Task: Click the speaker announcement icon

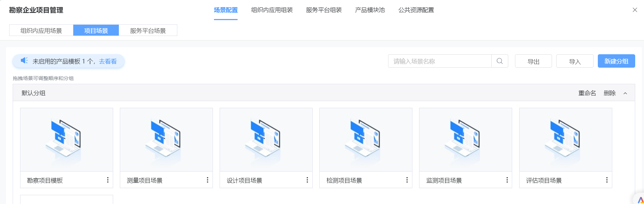Action: pyautogui.click(x=24, y=61)
